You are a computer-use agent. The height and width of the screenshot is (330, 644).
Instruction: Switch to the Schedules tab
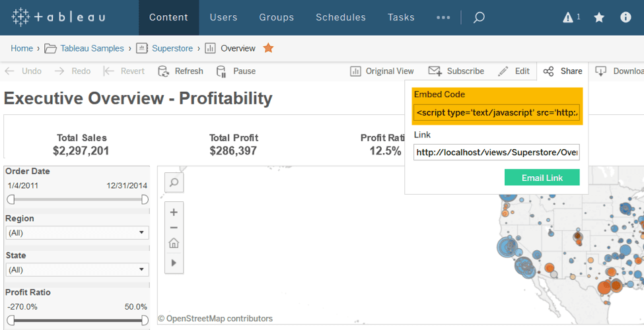click(x=340, y=18)
